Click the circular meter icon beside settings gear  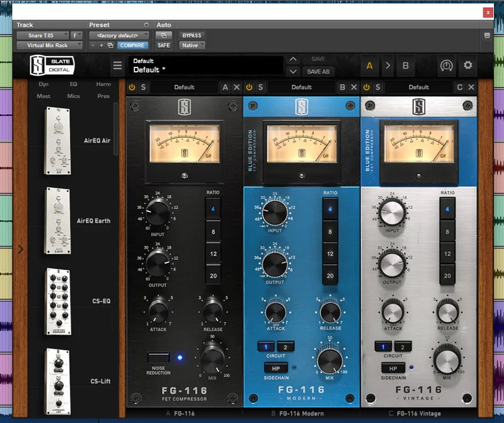coord(446,66)
